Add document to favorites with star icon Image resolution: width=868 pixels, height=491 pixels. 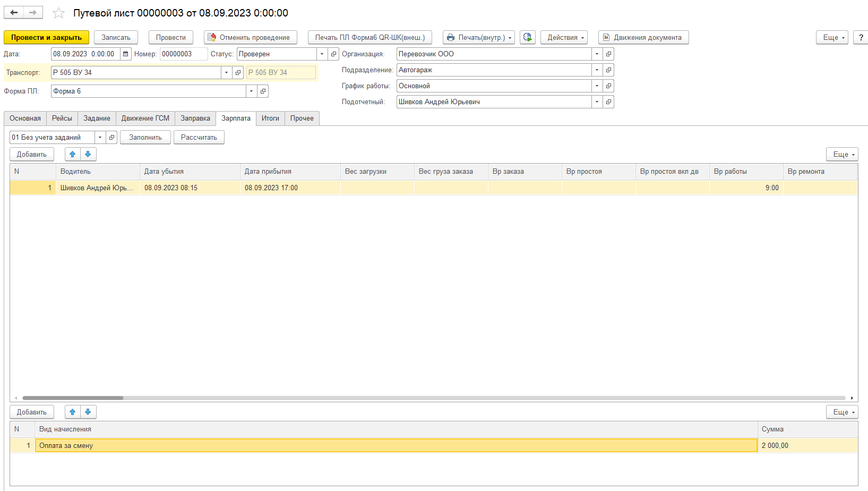[58, 13]
